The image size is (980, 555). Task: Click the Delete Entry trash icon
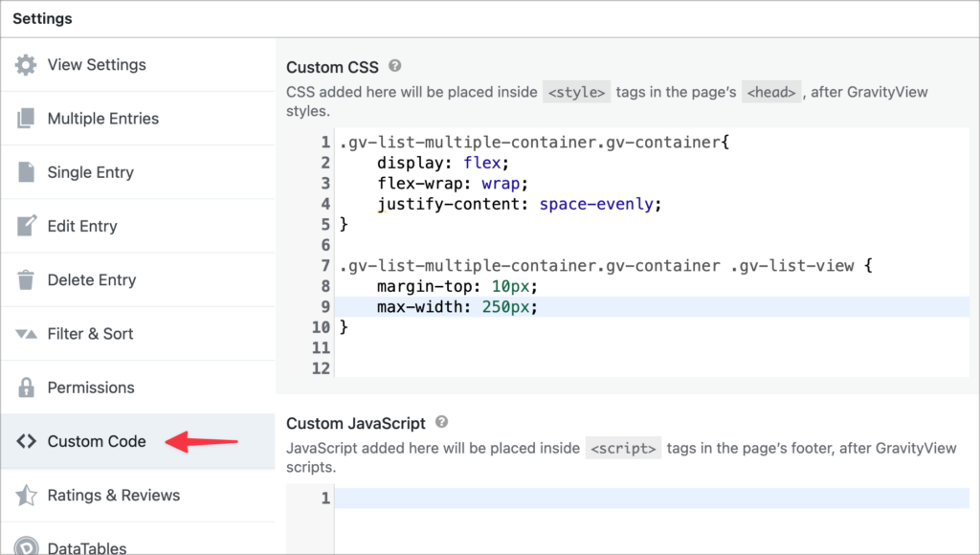(x=28, y=279)
